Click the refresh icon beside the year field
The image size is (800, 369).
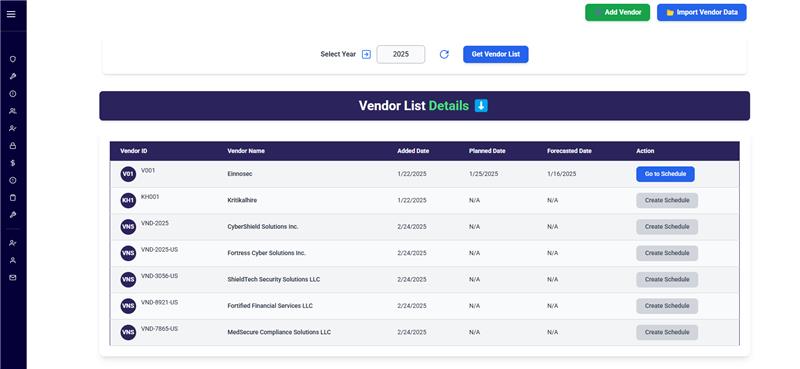(x=444, y=55)
